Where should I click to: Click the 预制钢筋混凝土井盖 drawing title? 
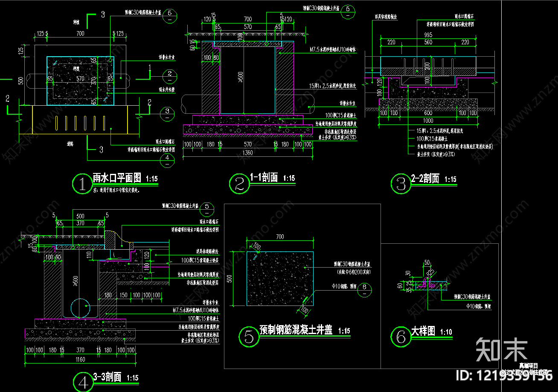coord(296,331)
